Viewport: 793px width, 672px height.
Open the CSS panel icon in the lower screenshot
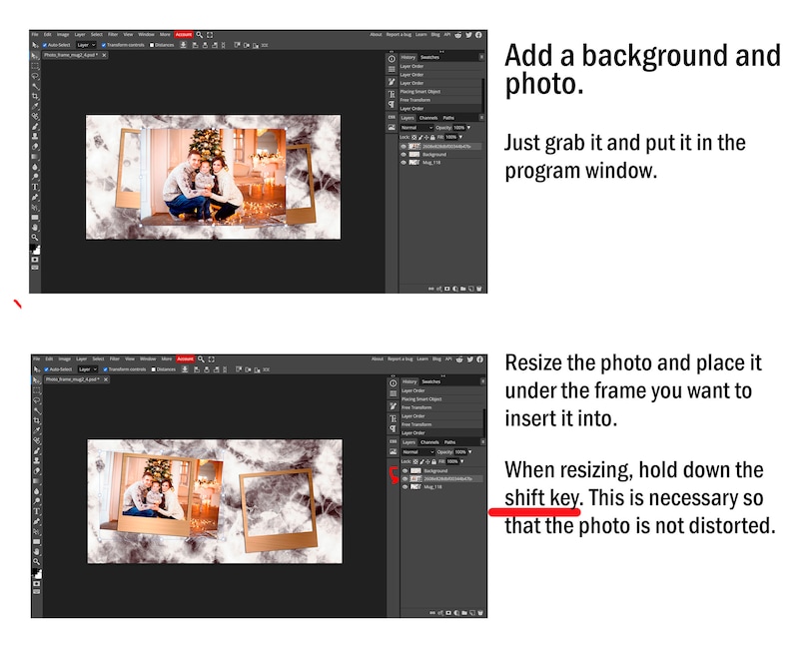coord(393,441)
